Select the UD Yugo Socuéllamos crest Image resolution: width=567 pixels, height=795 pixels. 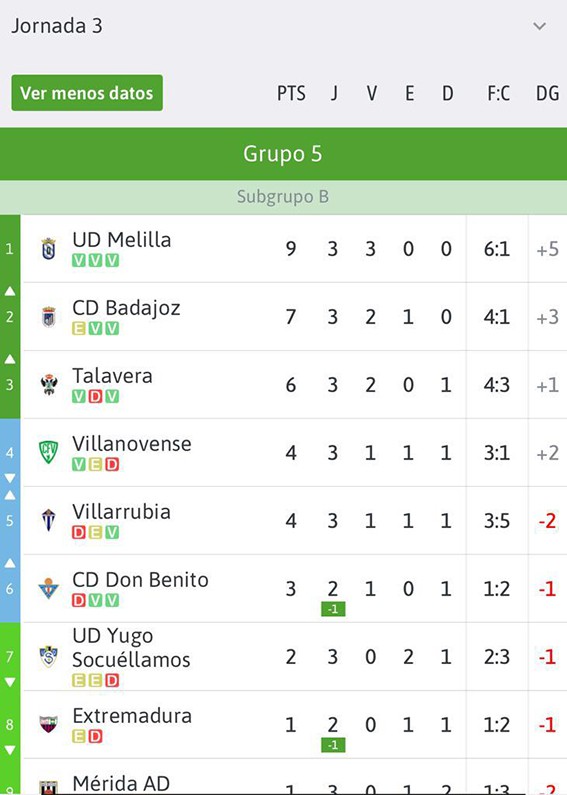pyautogui.click(x=49, y=657)
